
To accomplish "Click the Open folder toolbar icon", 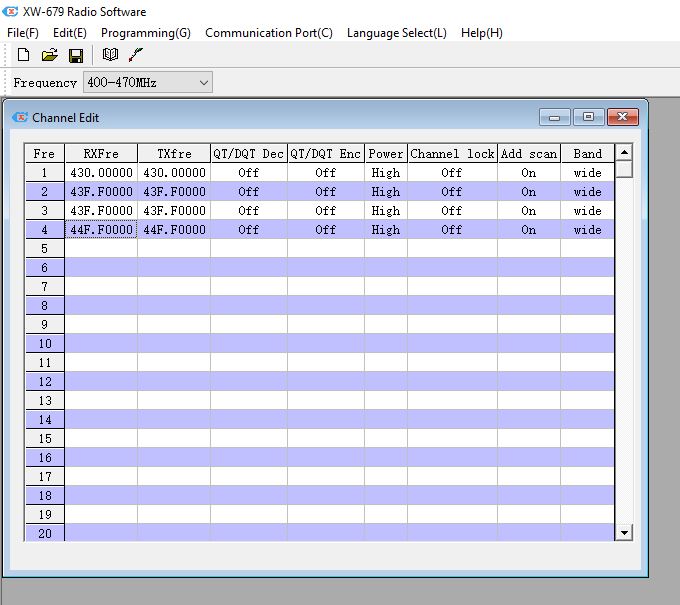I will point(49,55).
